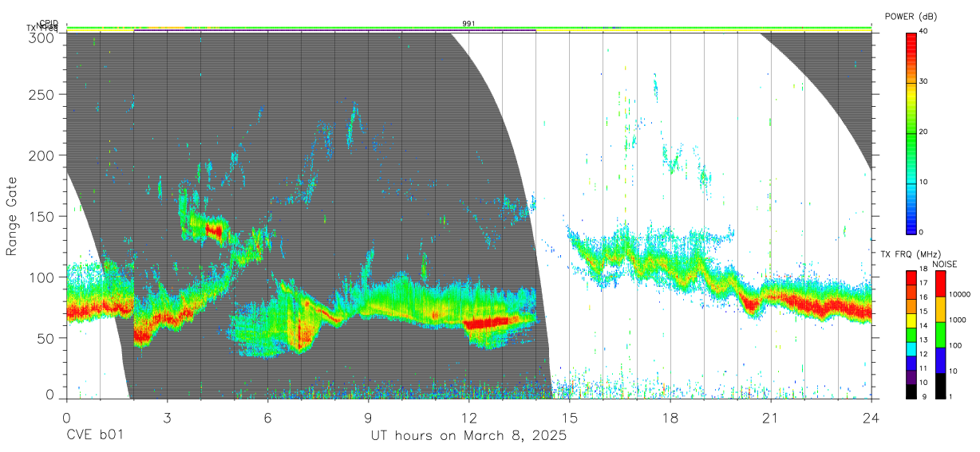Click the 200 tick label on range axis
This screenshot has width=980, height=452.
(x=41, y=155)
